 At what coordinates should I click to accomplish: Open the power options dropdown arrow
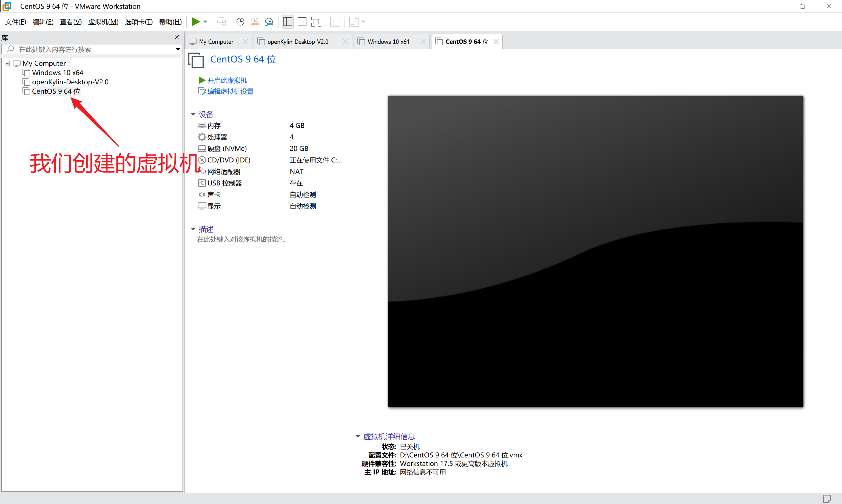(x=205, y=22)
